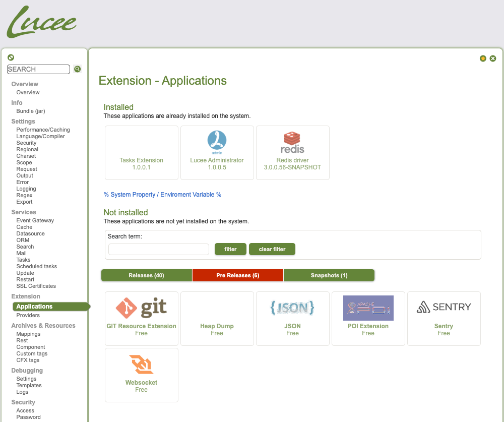Select Applications under Extension

[x=51, y=307]
